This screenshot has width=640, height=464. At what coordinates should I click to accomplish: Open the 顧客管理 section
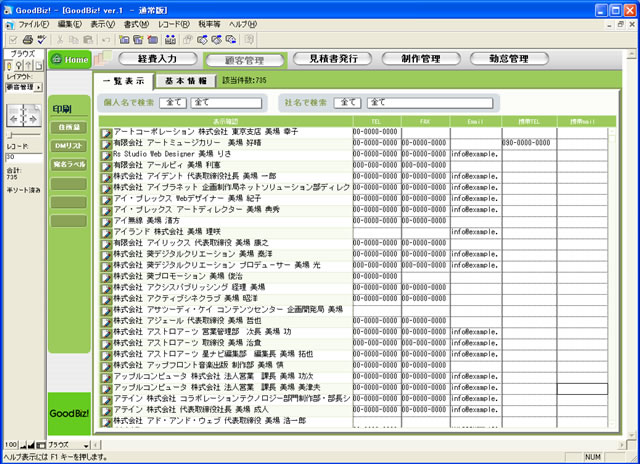pos(245,60)
